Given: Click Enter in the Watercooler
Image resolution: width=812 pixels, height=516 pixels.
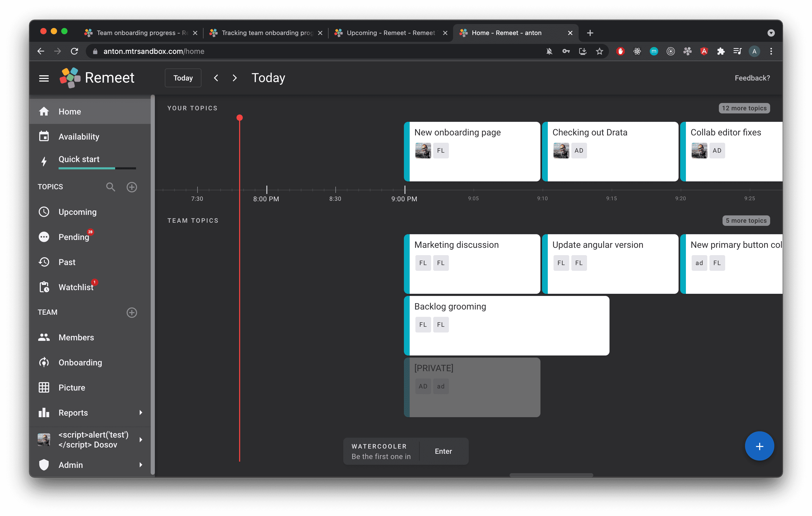Looking at the screenshot, I should click(443, 451).
